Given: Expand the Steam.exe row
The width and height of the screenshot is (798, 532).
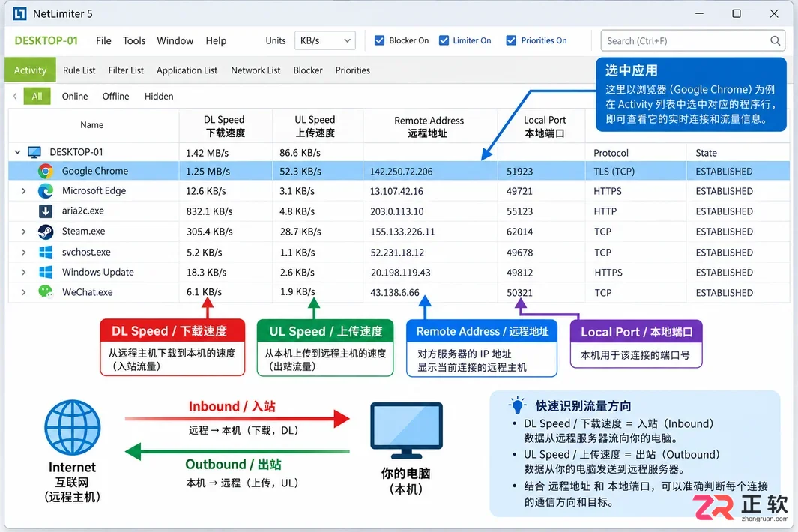Looking at the screenshot, I should coord(23,232).
